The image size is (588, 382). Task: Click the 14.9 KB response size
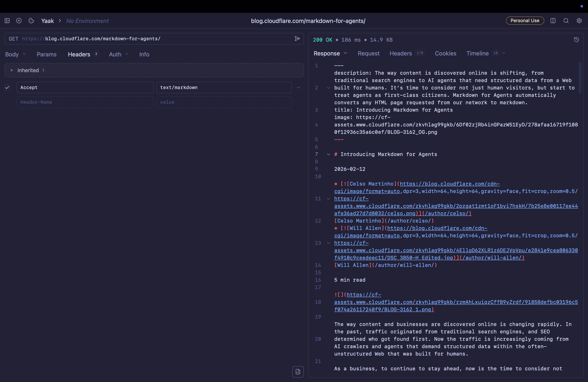381,40
